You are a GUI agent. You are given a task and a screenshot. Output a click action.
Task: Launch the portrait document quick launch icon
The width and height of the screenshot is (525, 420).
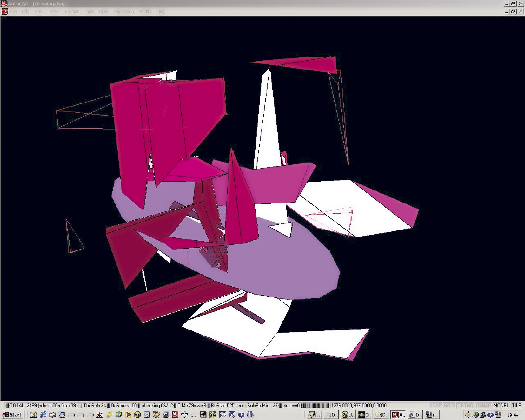point(147,415)
